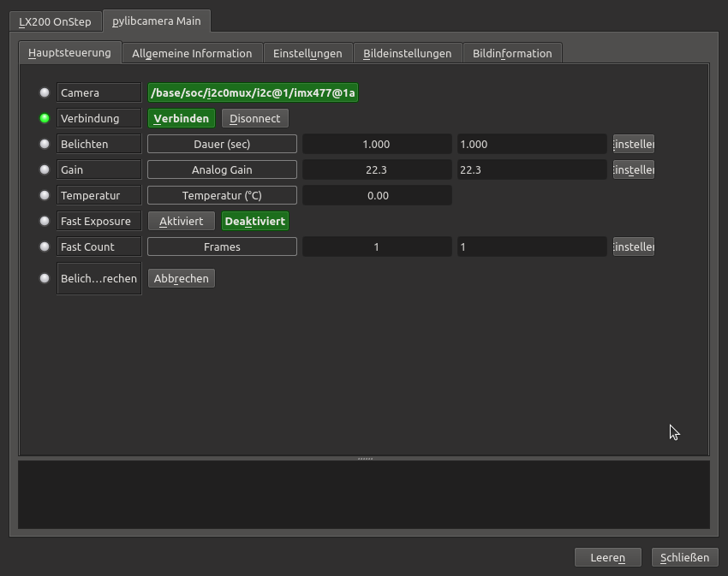
Task: Click the Frames element label
Action: pos(223,247)
